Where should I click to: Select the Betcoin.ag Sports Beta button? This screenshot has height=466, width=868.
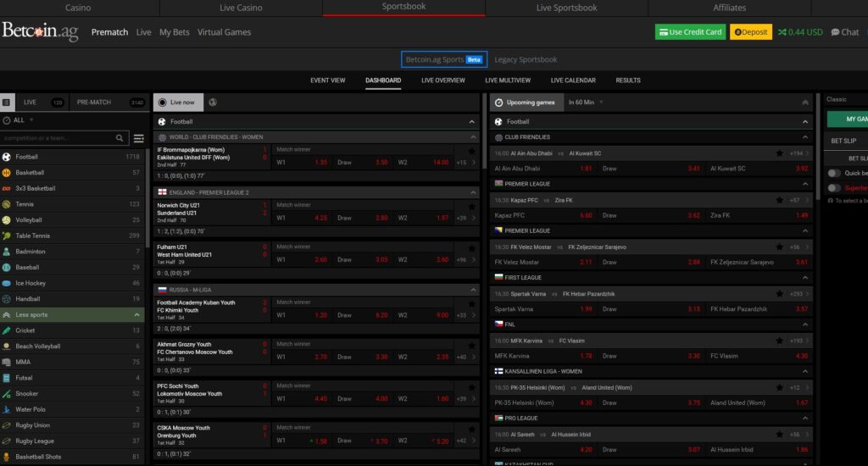444,59
